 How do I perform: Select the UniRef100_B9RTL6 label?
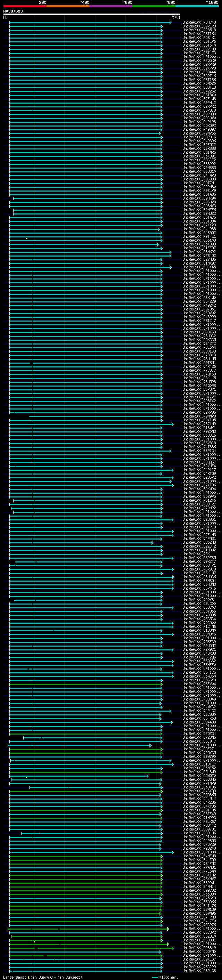click(x=199, y=76)
